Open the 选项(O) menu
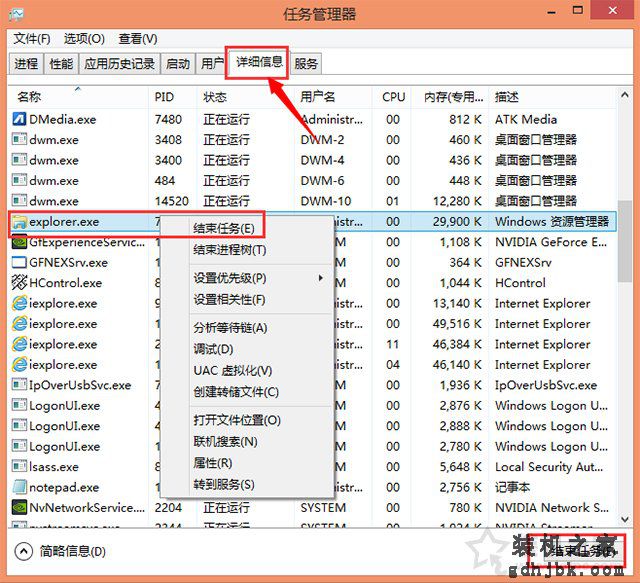Image resolution: width=640 pixels, height=583 pixels. (84, 39)
